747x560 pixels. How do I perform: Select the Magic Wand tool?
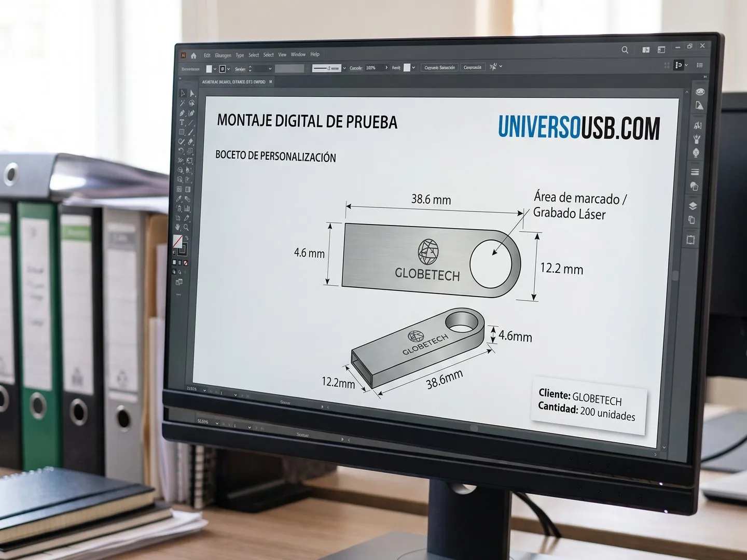click(183, 103)
